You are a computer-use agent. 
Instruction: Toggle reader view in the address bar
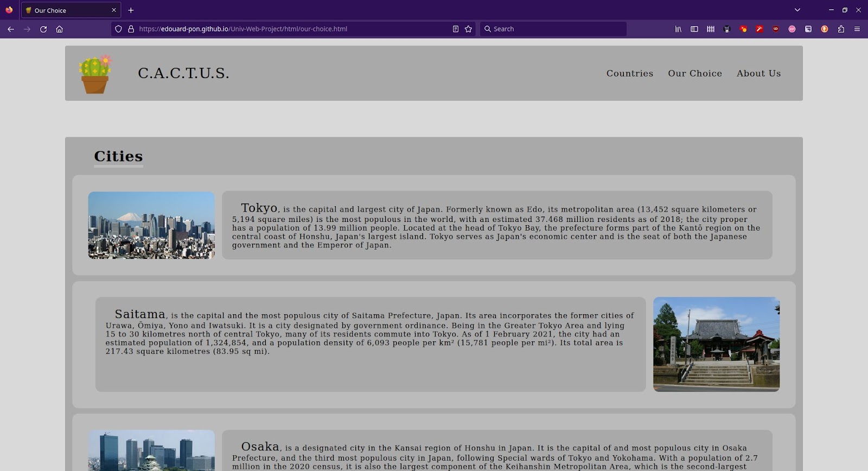(x=456, y=29)
